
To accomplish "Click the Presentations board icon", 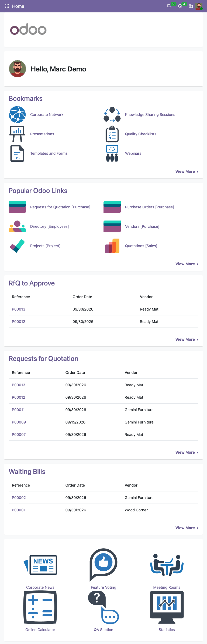I will pos(17,134).
